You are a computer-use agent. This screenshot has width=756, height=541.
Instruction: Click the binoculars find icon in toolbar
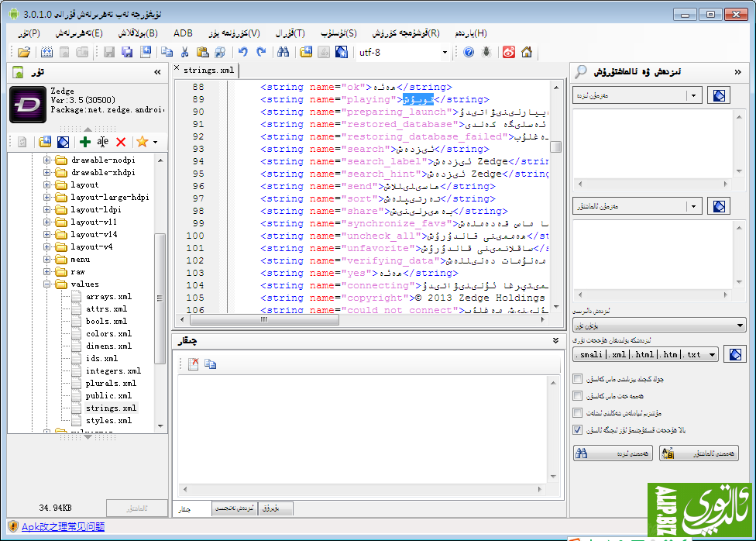pos(283,53)
